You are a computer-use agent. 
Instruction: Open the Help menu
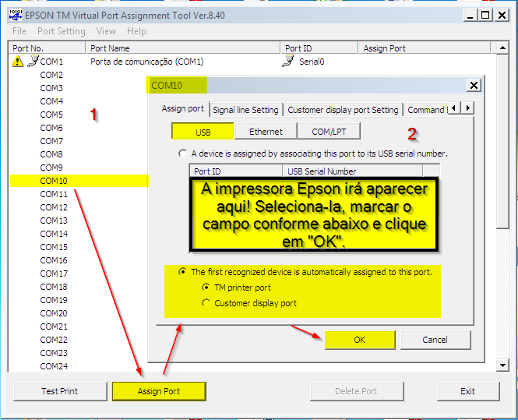coord(136,31)
